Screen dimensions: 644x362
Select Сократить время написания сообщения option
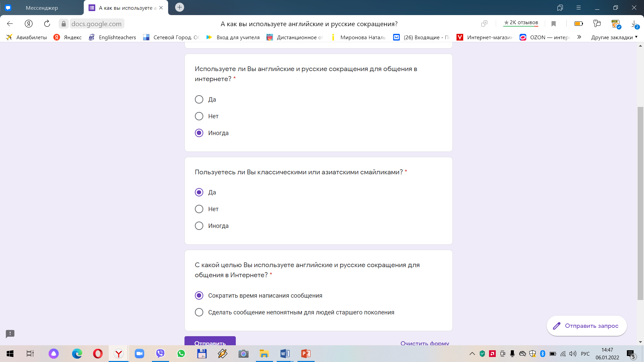(x=199, y=295)
